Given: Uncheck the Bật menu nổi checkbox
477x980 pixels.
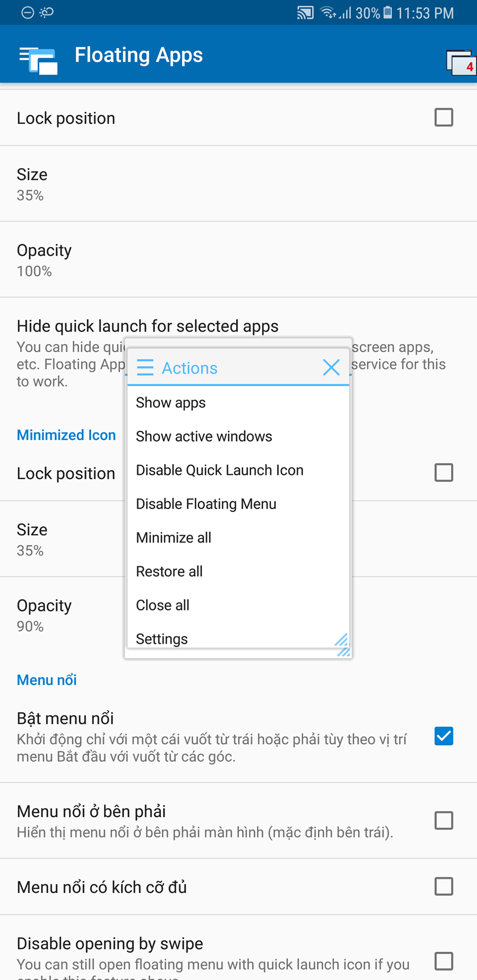Looking at the screenshot, I should point(443,736).
